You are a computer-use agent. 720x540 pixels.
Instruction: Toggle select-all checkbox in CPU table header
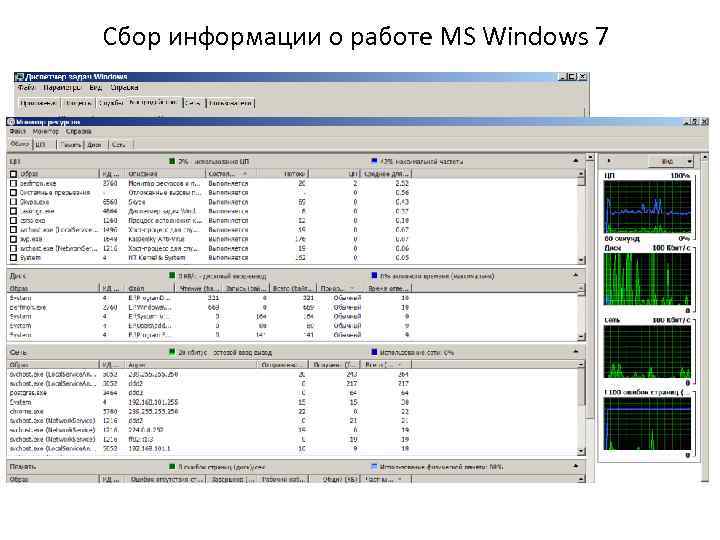coord(13,174)
